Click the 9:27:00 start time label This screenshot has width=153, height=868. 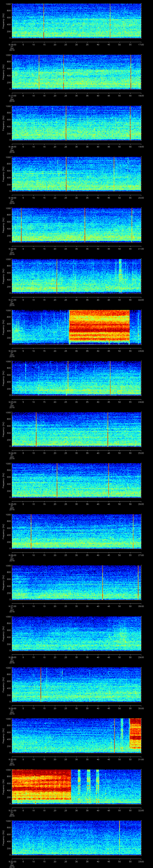point(12,606)
